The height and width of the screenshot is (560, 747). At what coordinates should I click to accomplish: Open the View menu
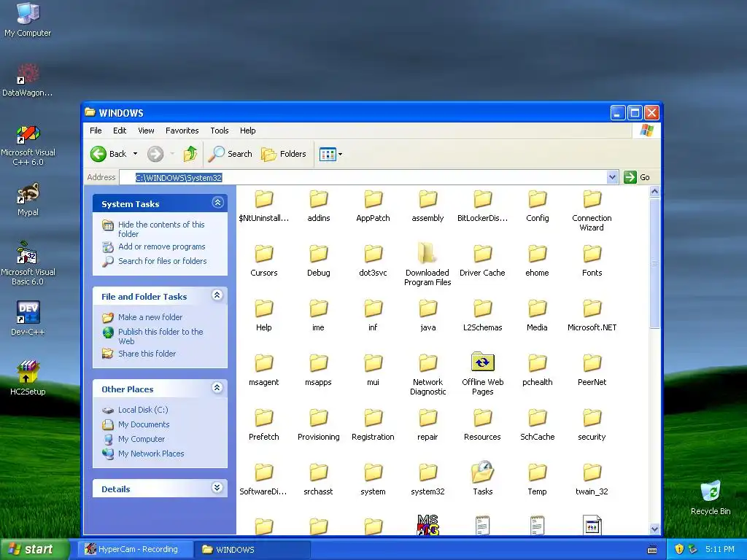coord(146,131)
